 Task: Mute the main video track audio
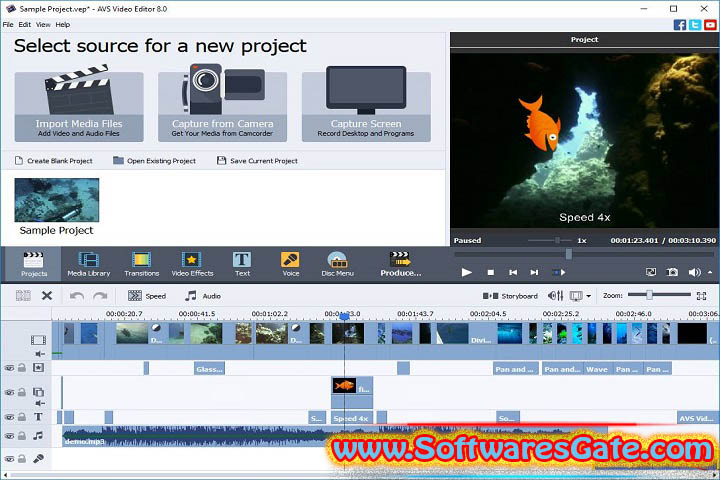[x=40, y=354]
